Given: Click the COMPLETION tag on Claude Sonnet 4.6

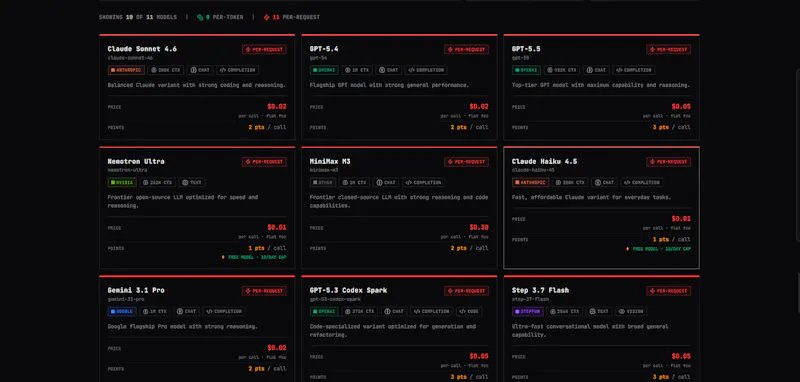Looking at the screenshot, I should (x=237, y=70).
